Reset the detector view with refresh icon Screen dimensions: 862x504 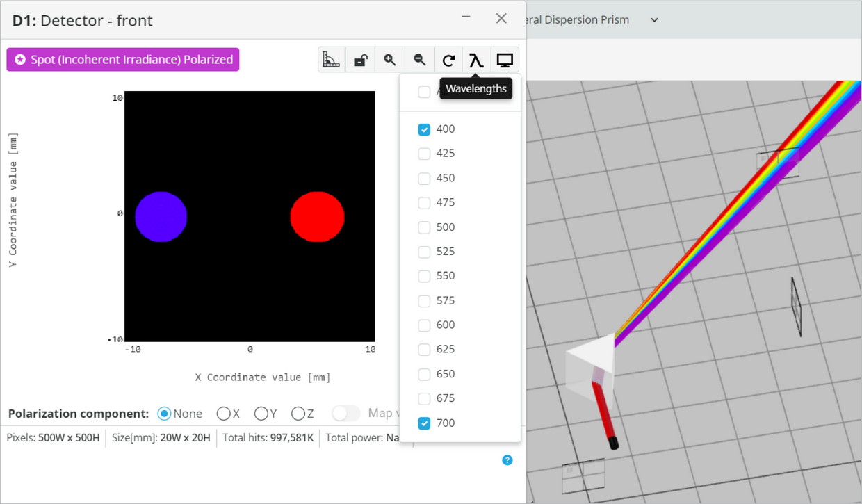click(x=448, y=60)
